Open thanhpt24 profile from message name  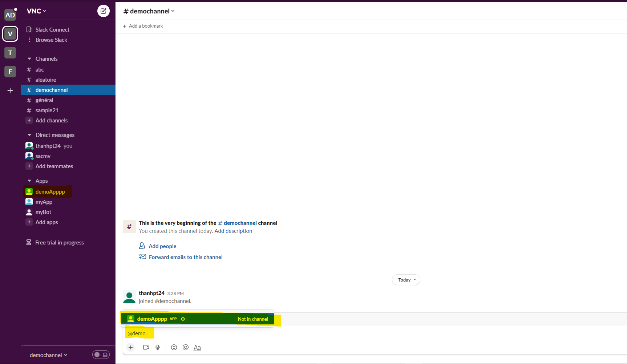pyautogui.click(x=151, y=293)
